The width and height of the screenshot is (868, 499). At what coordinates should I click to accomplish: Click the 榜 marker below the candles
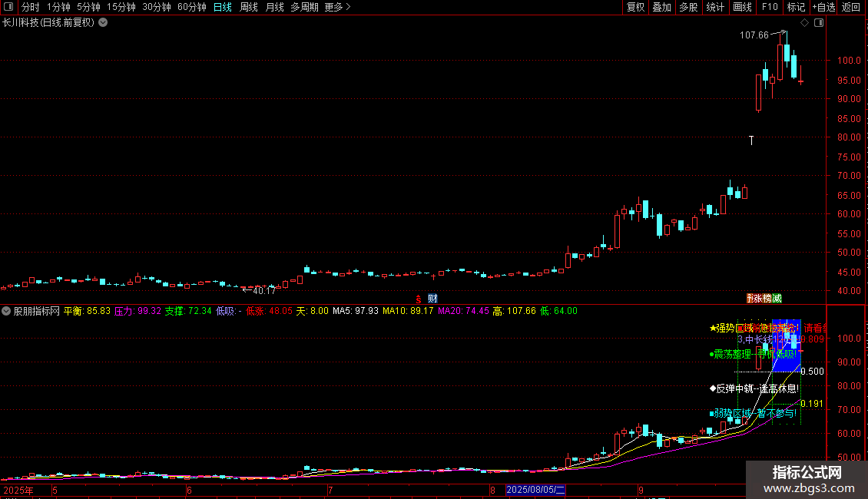[767, 298]
